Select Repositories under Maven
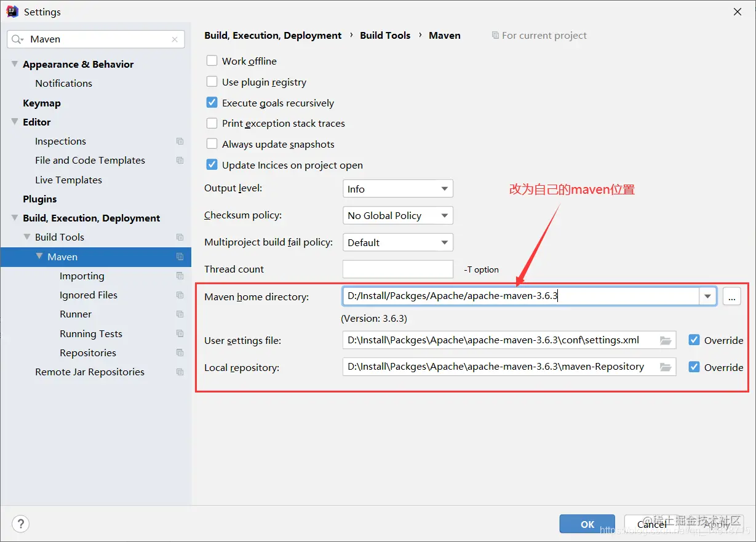This screenshot has height=542, width=756. (x=88, y=353)
